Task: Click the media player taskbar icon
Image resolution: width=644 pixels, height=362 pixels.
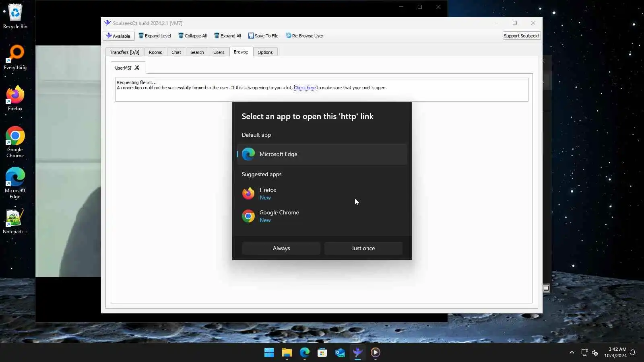Action: pyautogui.click(x=375, y=353)
